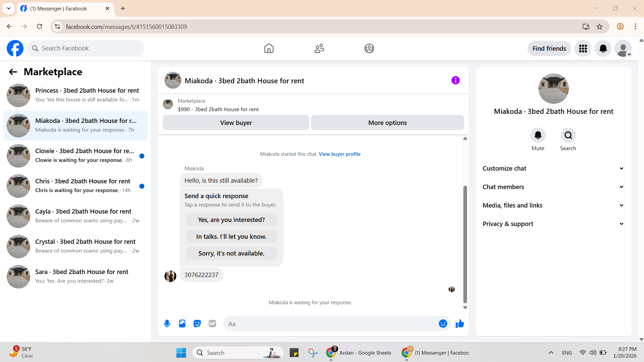Send quick reply 'Sorry, it's not available.'

(x=231, y=253)
